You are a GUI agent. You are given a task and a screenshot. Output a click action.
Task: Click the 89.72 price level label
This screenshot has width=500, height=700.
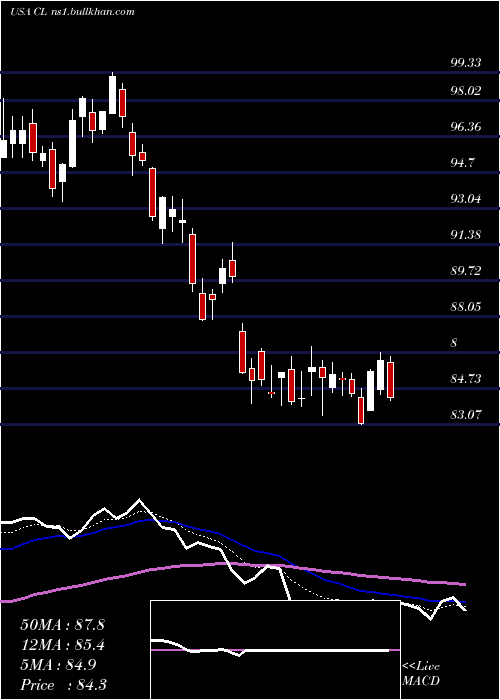click(x=466, y=271)
